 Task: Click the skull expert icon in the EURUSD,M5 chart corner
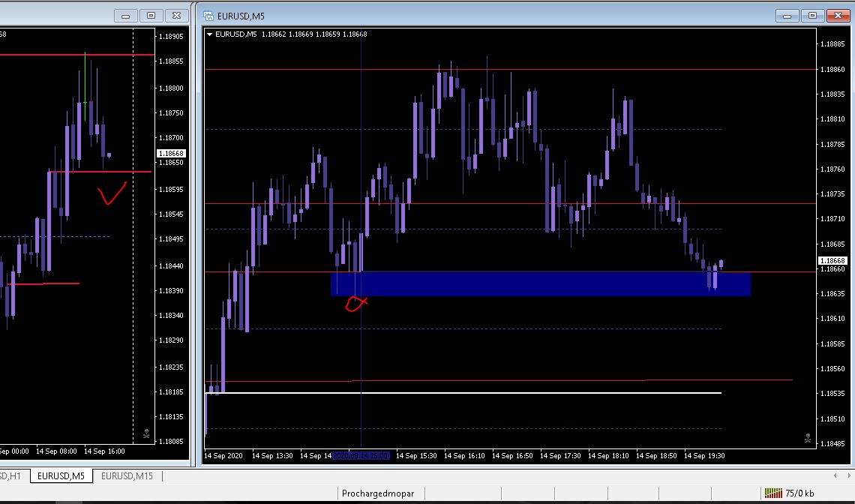pyautogui.click(x=808, y=438)
